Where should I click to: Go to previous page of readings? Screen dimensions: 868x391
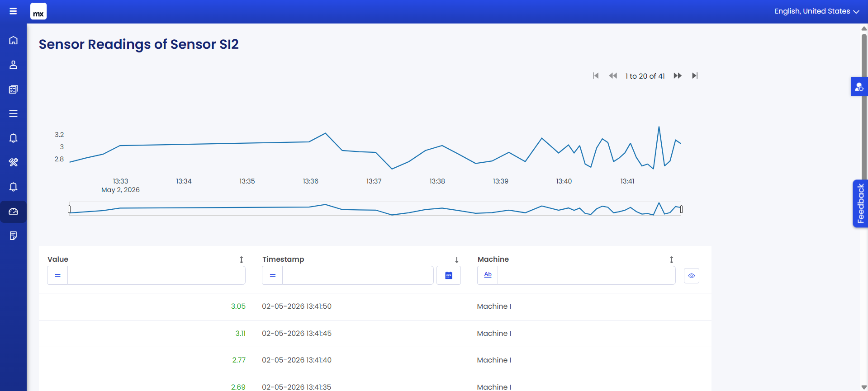point(613,75)
